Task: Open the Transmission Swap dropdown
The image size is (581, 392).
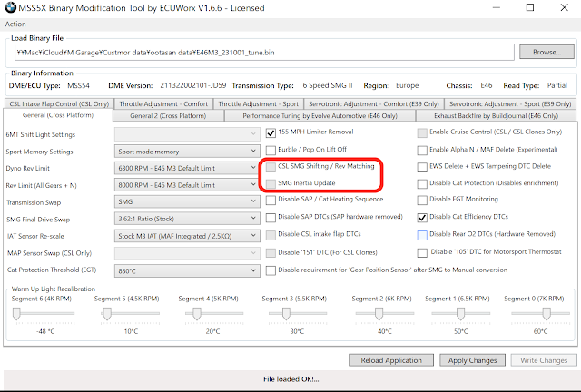Action: pyautogui.click(x=187, y=201)
